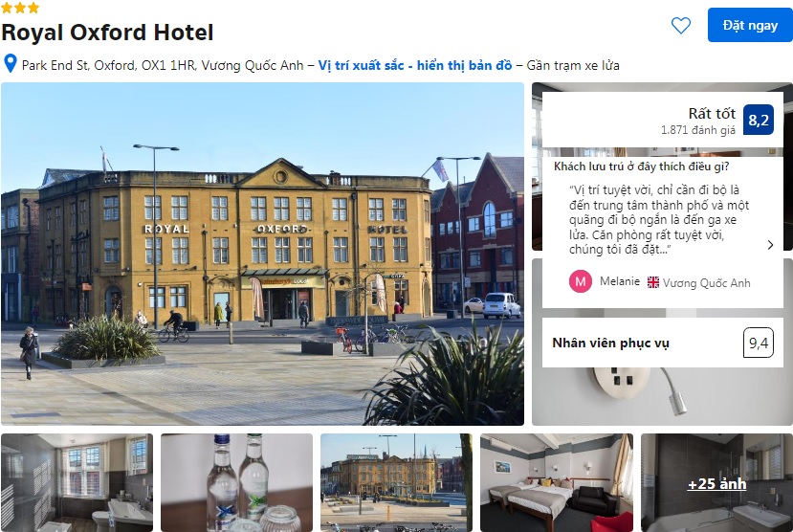The image size is (793, 532).
Task: View the distant hotel exterior thumbnail
Action: pos(396,482)
